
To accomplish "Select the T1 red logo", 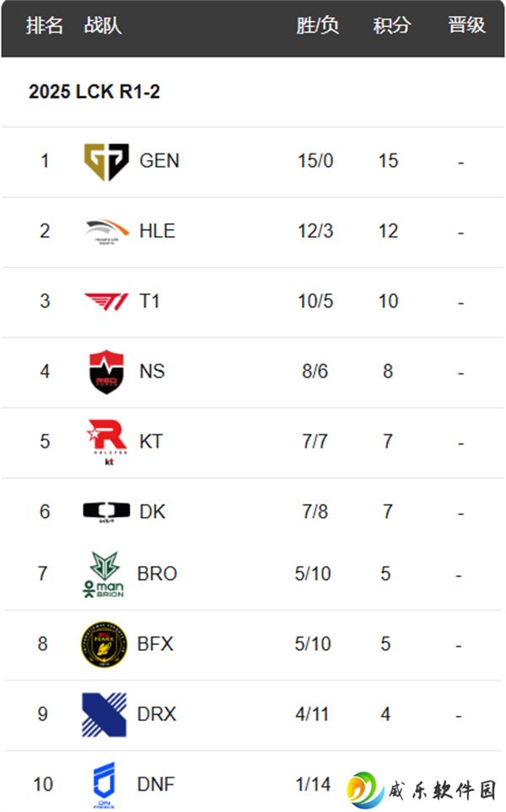I will click(x=106, y=301).
